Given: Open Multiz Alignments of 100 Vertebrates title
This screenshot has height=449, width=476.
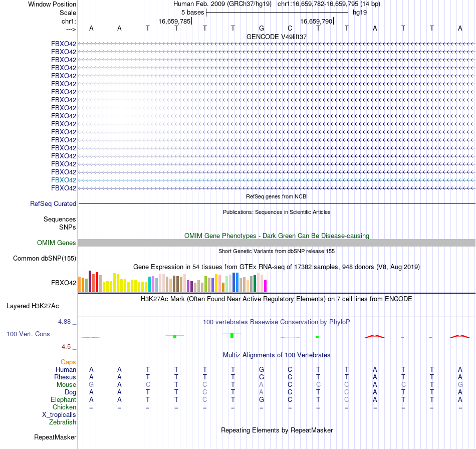Looking at the screenshot, I should (x=277, y=355).
